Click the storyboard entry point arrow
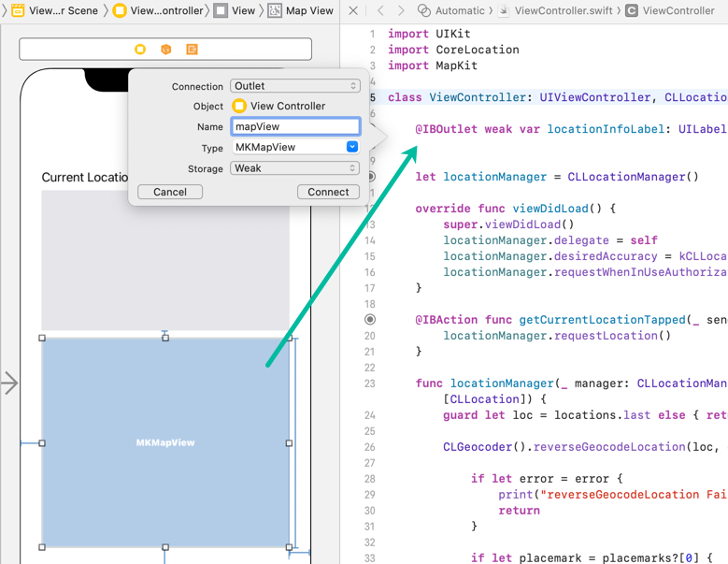This screenshot has width=728, height=564. coord(9,383)
